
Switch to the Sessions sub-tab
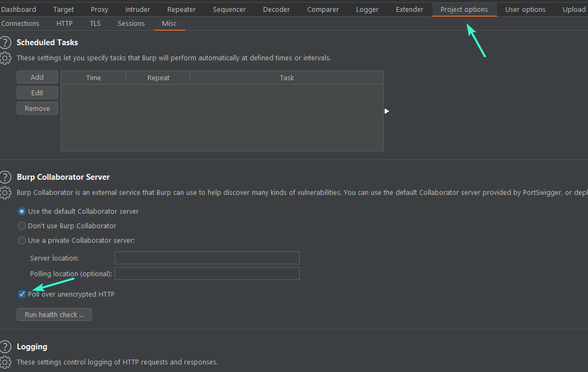(131, 23)
